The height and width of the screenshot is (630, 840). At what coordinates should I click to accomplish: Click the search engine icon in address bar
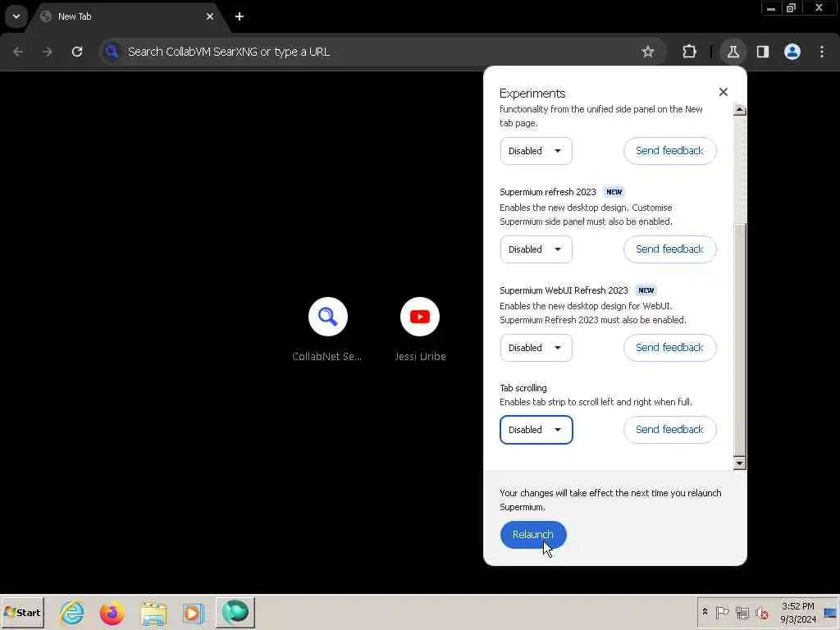[112, 52]
